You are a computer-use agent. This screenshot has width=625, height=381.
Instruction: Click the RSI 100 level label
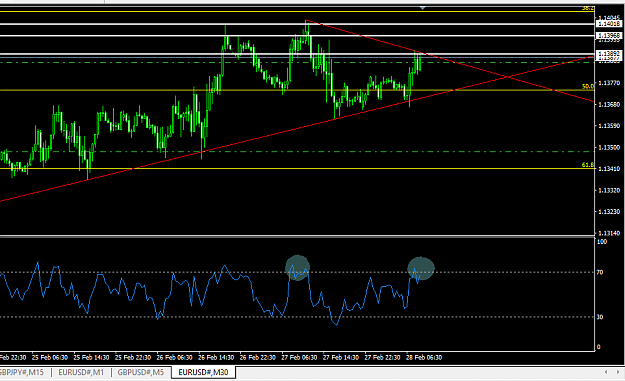pyautogui.click(x=602, y=242)
